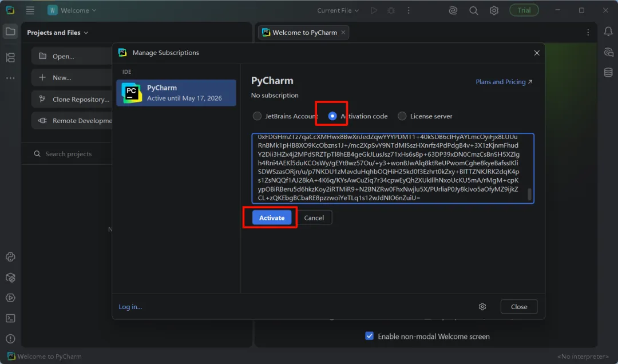Image resolution: width=618 pixels, height=364 pixels.
Task: Switch to the Welcome to PyCharm tab
Action: pyautogui.click(x=304, y=33)
